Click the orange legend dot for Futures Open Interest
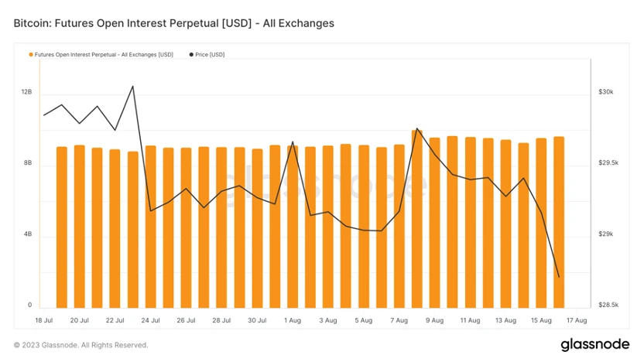The image size is (644, 362). 31,55
